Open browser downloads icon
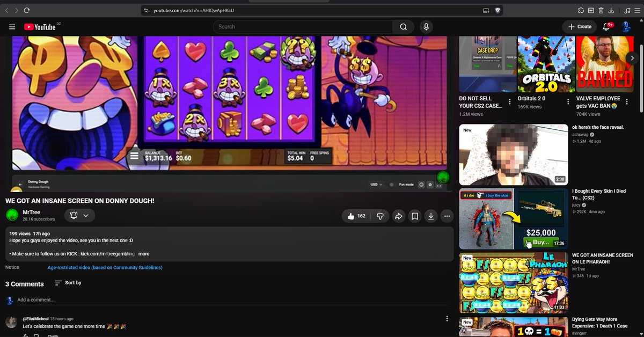Image resolution: width=644 pixels, height=337 pixels. coord(611,10)
